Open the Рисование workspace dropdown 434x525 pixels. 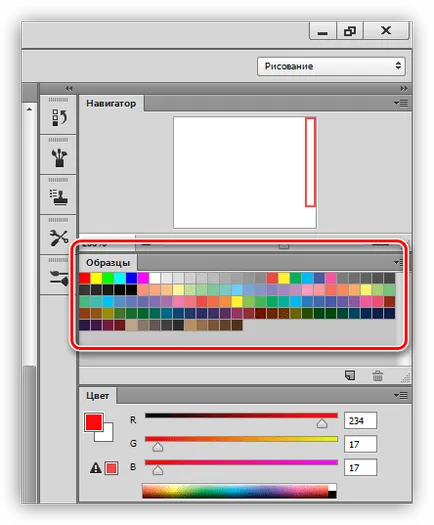[x=331, y=66]
